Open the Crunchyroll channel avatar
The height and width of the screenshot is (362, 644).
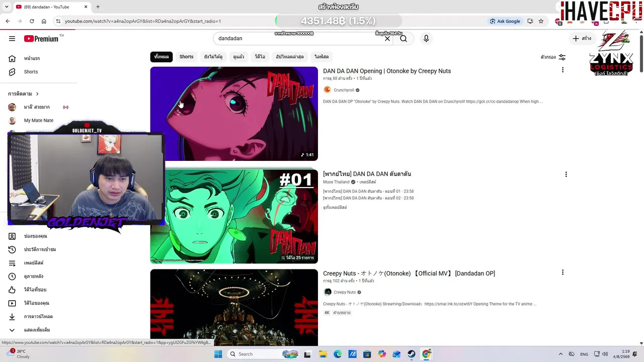click(x=327, y=90)
